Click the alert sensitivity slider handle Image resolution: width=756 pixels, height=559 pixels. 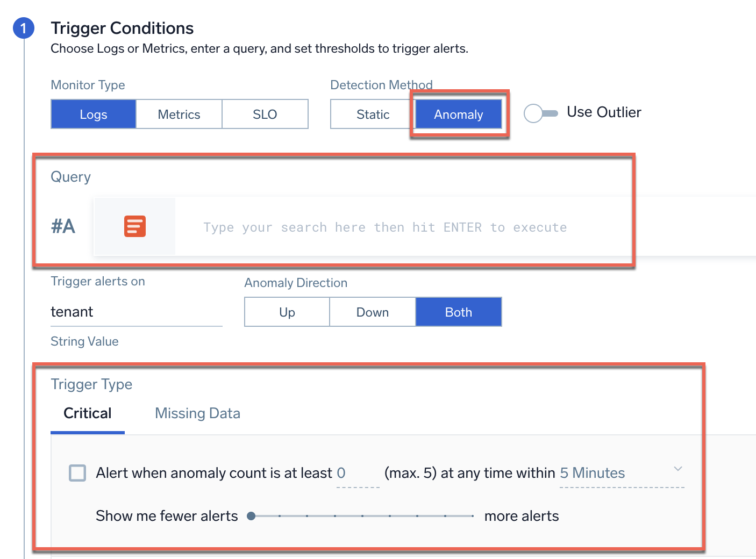coord(251,516)
